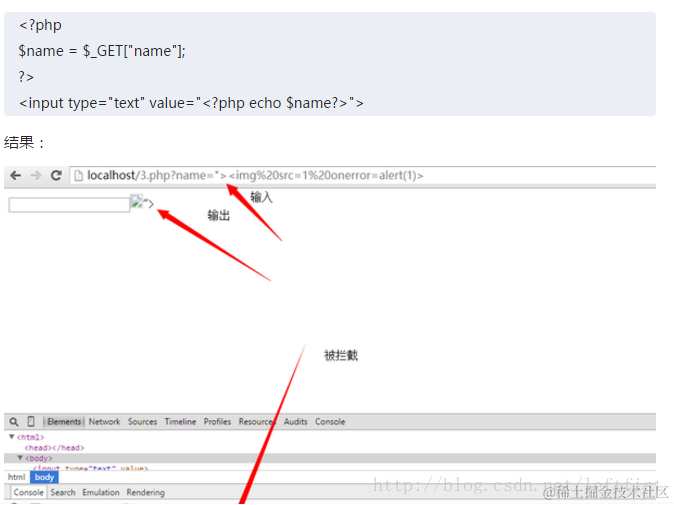Click the broken image icon
Screen dimensions: 674x505
coord(136,202)
